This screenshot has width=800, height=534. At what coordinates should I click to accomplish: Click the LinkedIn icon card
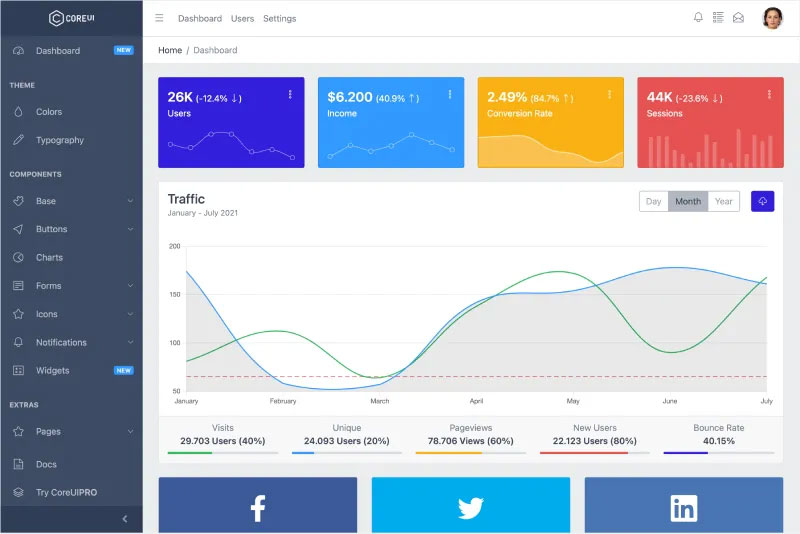[x=684, y=508]
